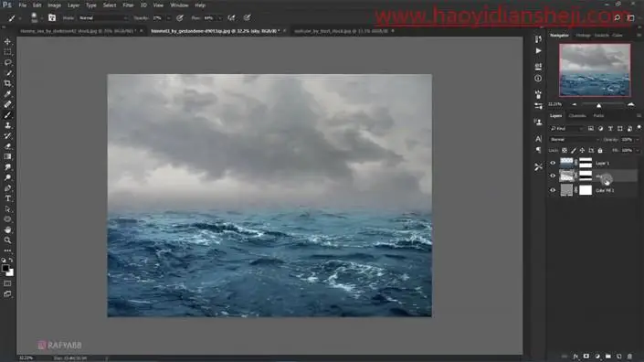Select the Gradient tool

pyautogui.click(x=7, y=156)
